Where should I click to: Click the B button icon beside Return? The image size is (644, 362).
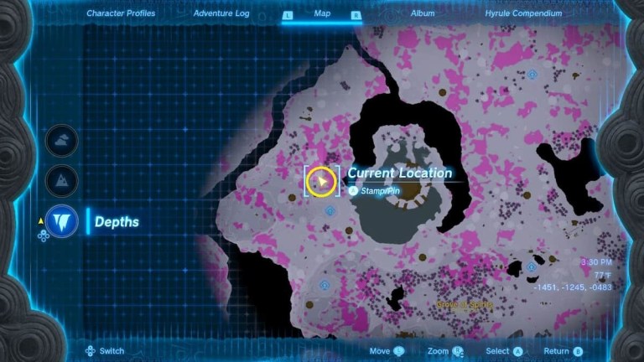[578, 351]
